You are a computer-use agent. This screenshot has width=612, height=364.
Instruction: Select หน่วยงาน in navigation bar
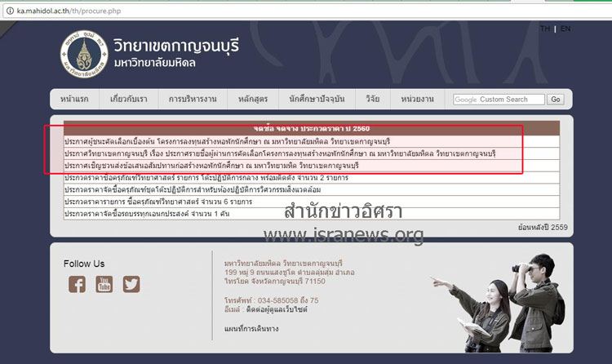click(x=417, y=99)
